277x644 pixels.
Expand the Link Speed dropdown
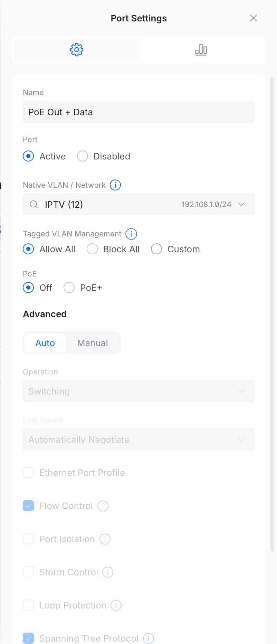[138, 439]
